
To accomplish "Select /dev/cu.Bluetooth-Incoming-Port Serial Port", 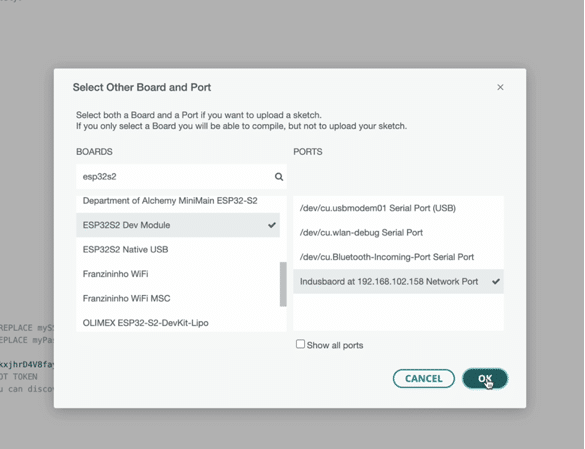I will 398,257.
